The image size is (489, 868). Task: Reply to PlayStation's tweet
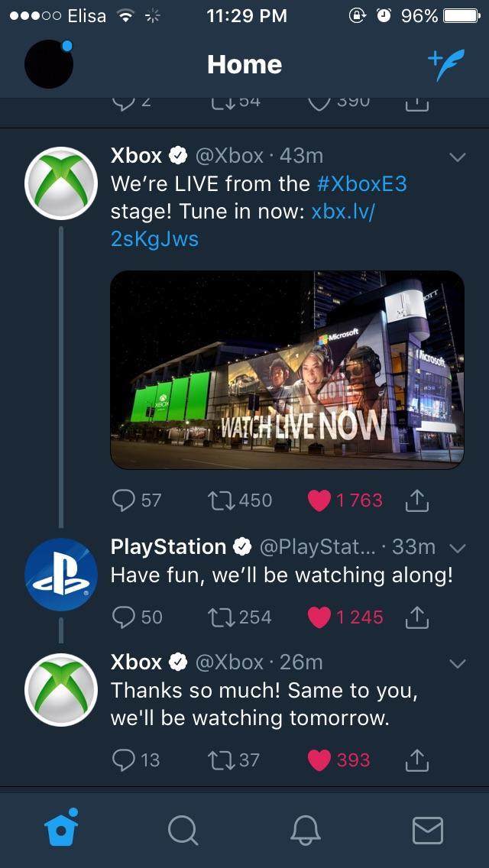[x=124, y=617]
